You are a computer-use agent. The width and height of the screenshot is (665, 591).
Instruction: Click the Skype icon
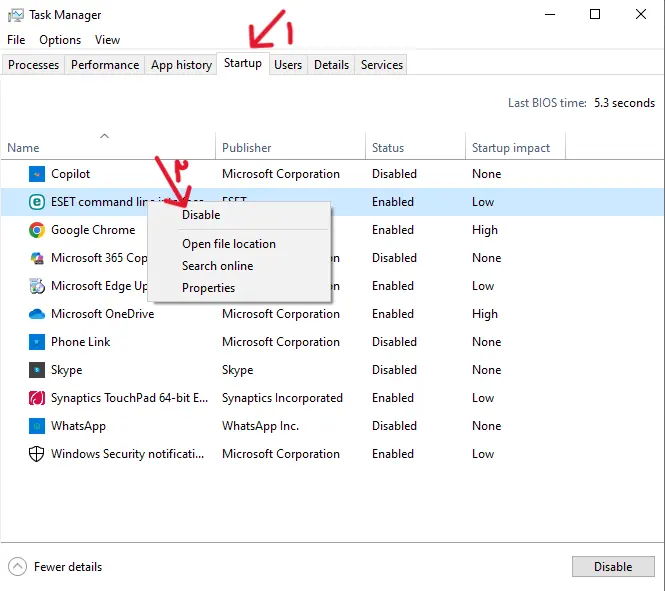[36, 370]
